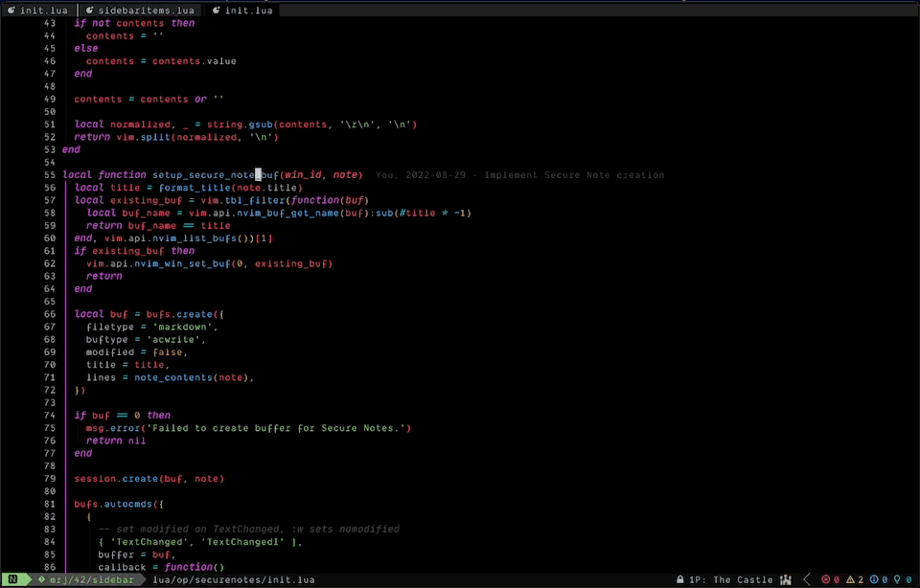Click 'if existing_buf then' on line 61
The height and width of the screenshot is (588, 920).
point(134,251)
